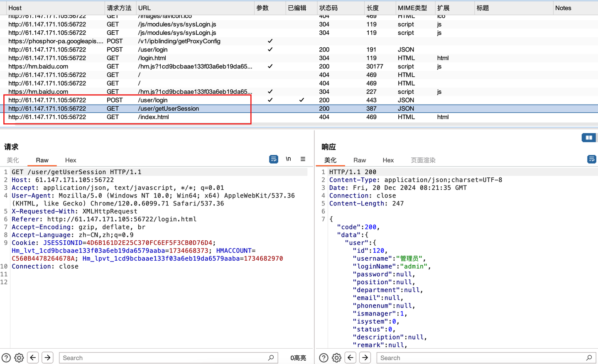Viewport: 598px width, 364px height.
Task: Click the forward arrow below the response panel
Action: 365,357
